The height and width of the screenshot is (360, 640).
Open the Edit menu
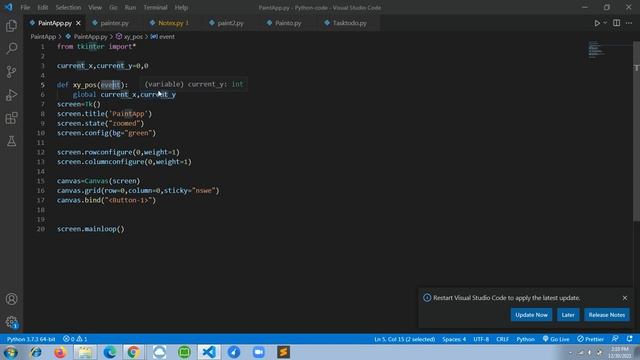pyautogui.click(x=42, y=7)
